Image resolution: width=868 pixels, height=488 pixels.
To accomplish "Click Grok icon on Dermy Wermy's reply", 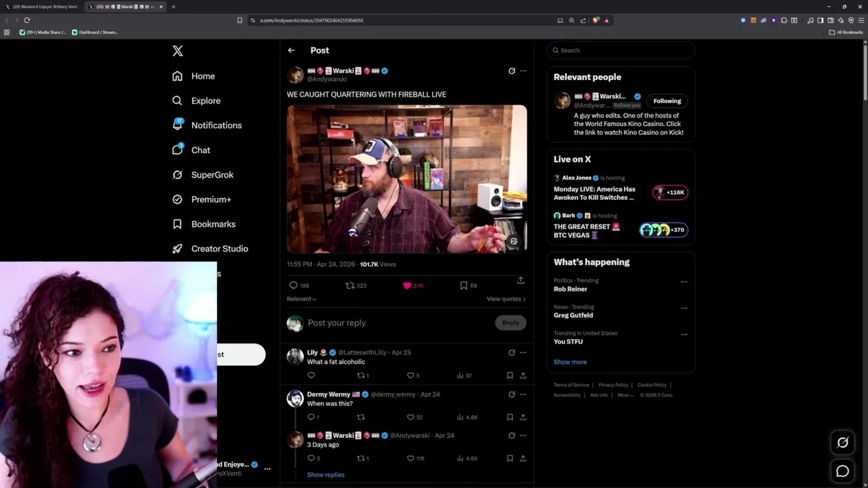I will [511, 394].
